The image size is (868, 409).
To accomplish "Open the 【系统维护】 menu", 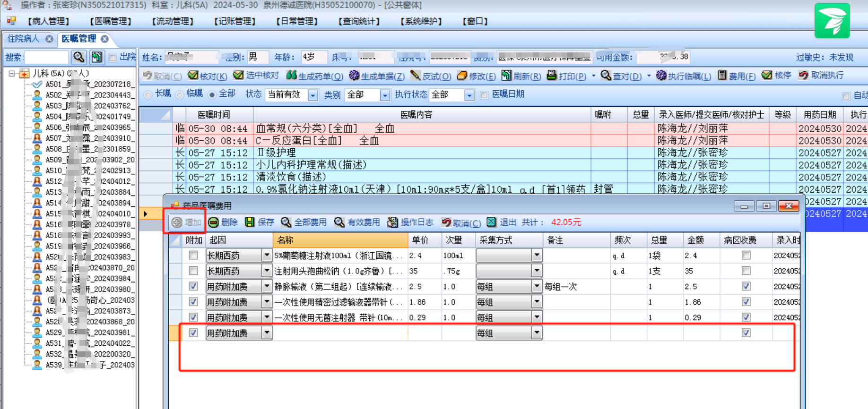I will tap(421, 21).
